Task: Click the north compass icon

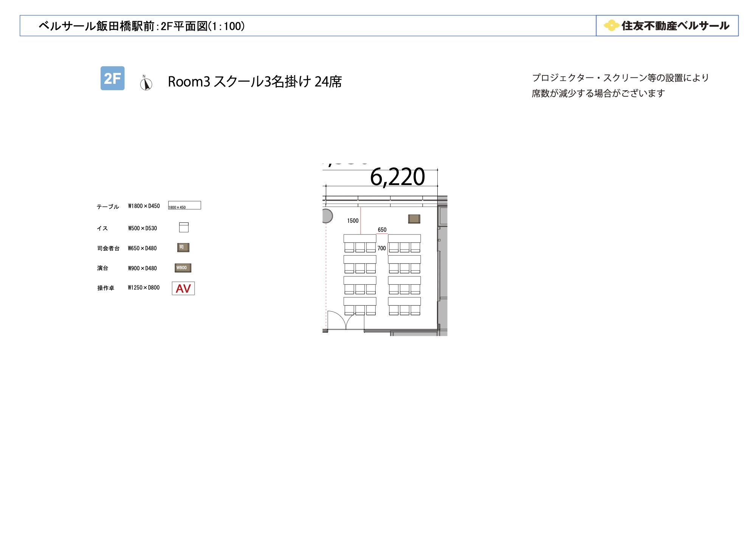Action: pos(146,83)
